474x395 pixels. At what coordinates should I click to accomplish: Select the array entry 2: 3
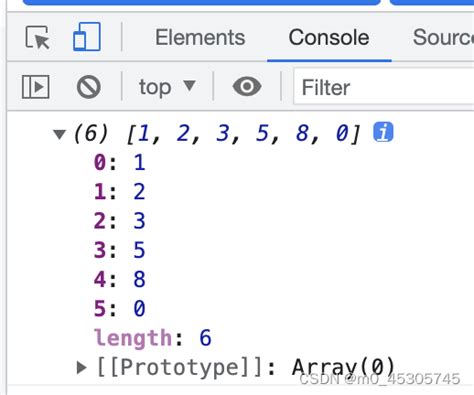click(x=120, y=221)
